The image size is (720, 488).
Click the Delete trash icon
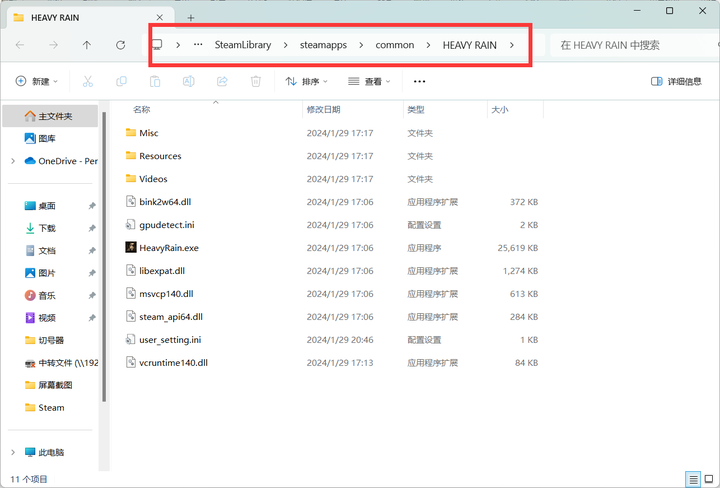(256, 81)
